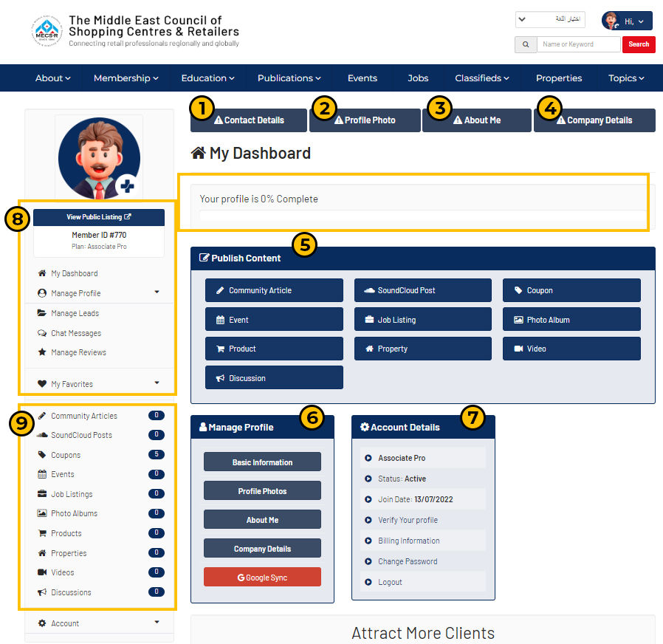Click the house icon beside Properties in sidebar
This screenshot has width=663, height=644.
[x=42, y=552]
